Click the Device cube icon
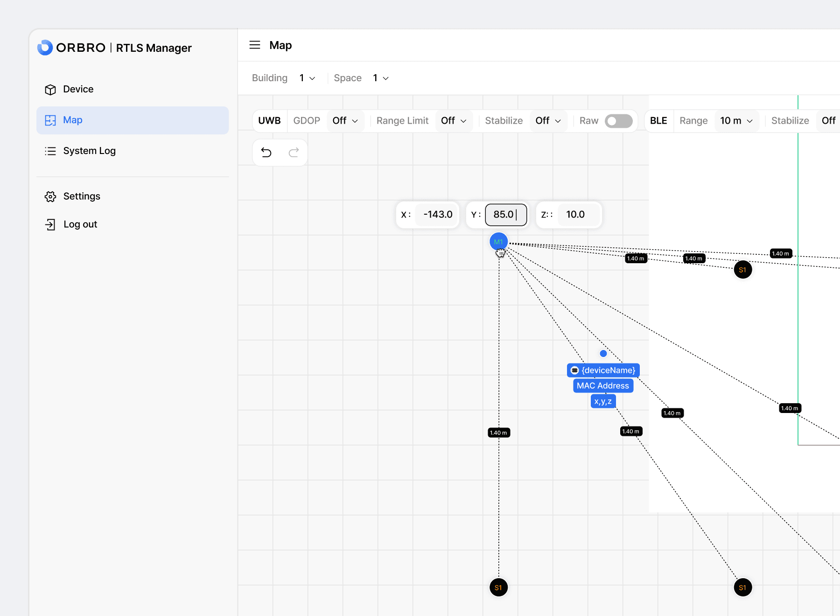840x616 pixels. click(x=50, y=90)
